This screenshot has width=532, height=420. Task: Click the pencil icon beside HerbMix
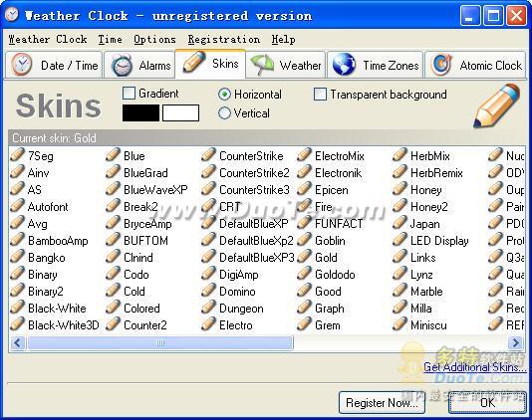[400, 155]
